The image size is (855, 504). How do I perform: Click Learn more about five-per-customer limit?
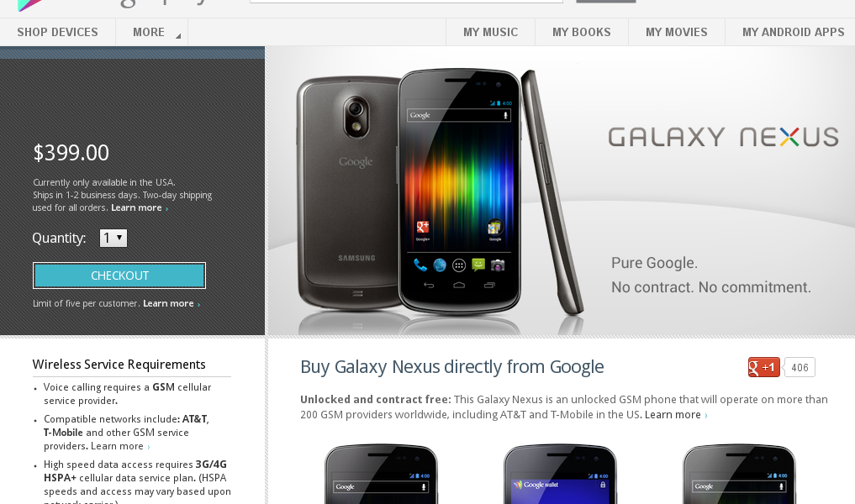(x=172, y=303)
